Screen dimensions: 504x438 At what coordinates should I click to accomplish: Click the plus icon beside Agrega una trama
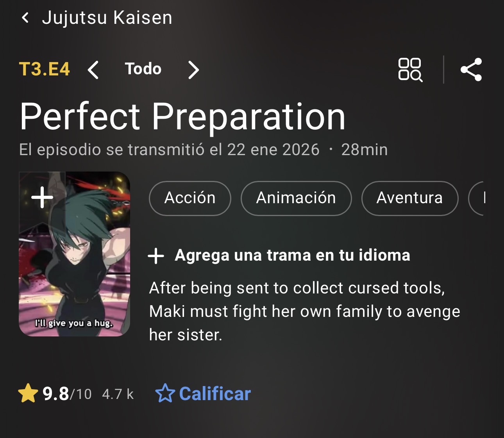(156, 256)
